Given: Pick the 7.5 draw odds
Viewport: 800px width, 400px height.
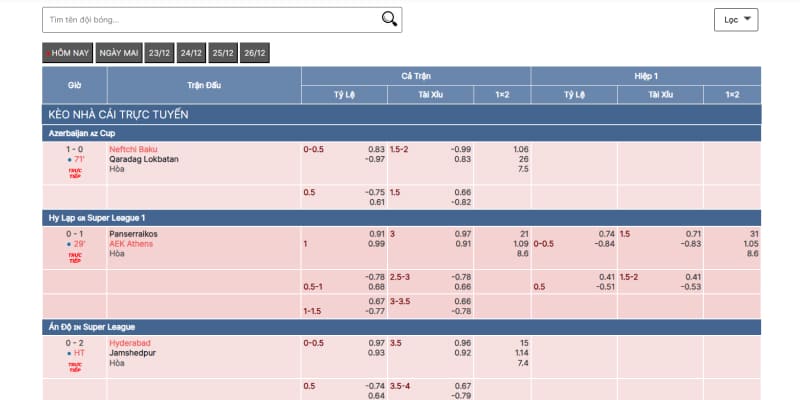Looking at the screenshot, I should click(523, 169).
